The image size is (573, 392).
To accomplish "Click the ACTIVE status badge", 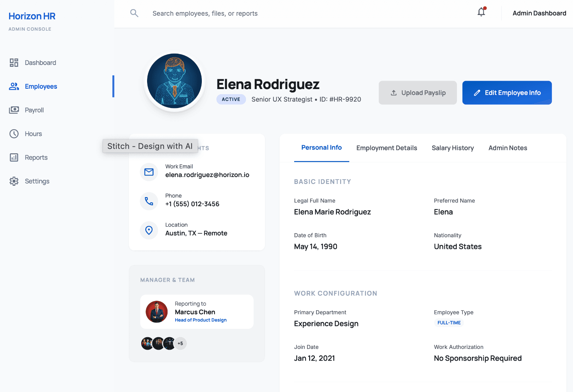I will point(231,99).
